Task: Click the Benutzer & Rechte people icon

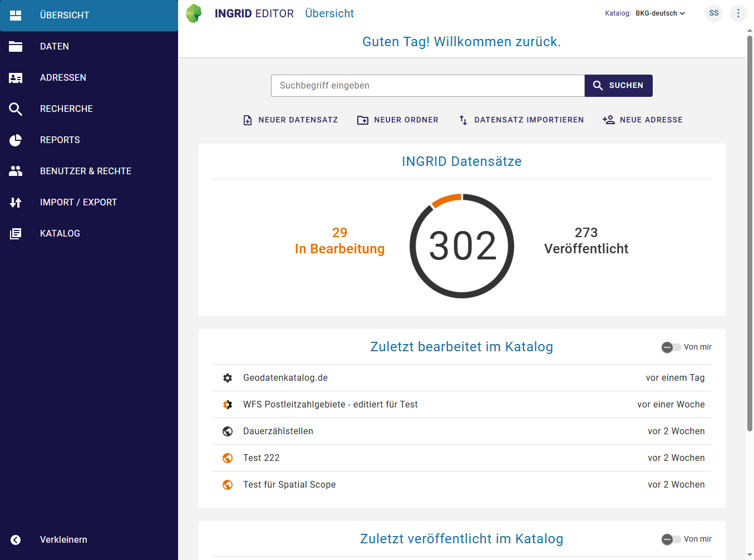Action: point(16,171)
